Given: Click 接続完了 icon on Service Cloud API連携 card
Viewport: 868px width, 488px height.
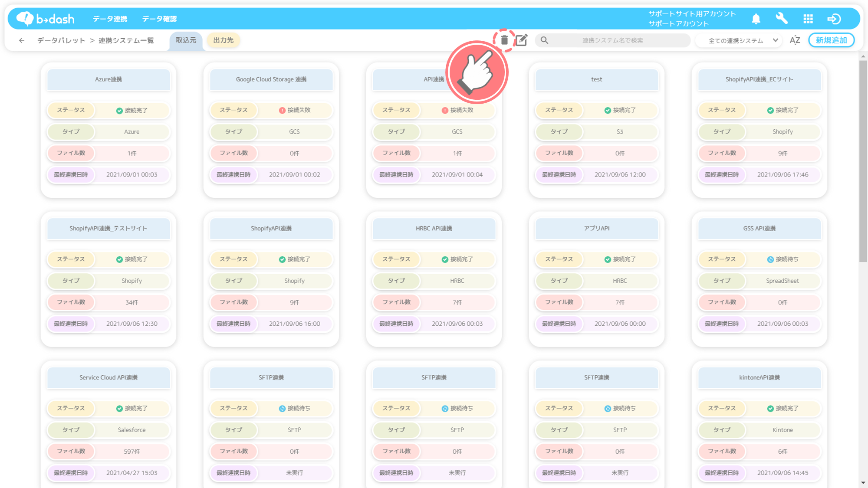Looking at the screenshot, I should 119,409.
